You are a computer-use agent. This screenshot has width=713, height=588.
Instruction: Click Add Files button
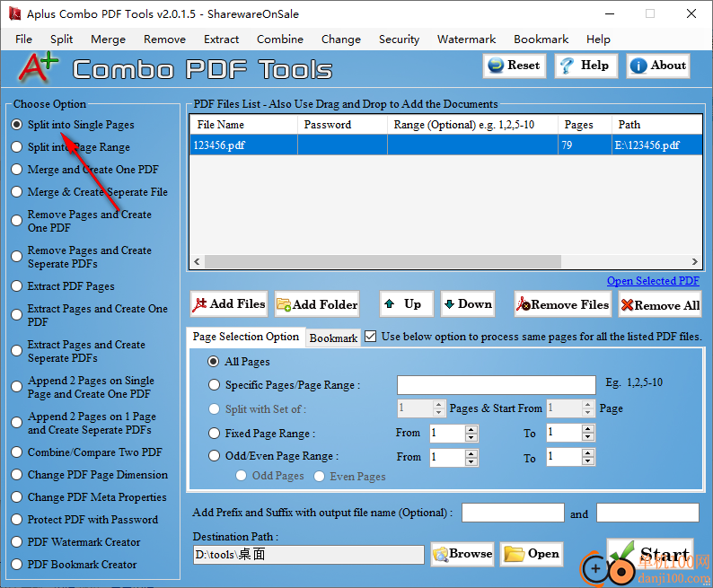[x=229, y=304]
